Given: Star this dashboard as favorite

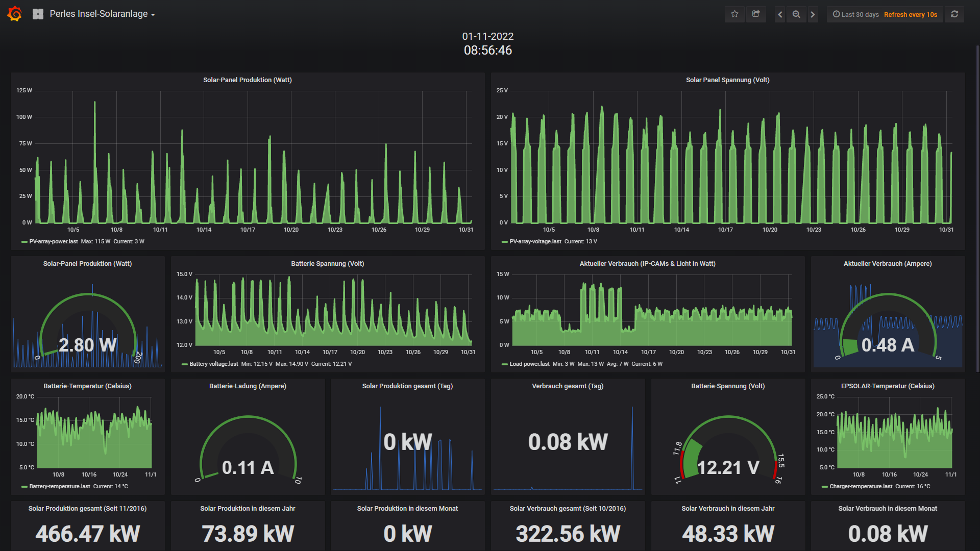Looking at the screenshot, I should [x=734, y=14].
